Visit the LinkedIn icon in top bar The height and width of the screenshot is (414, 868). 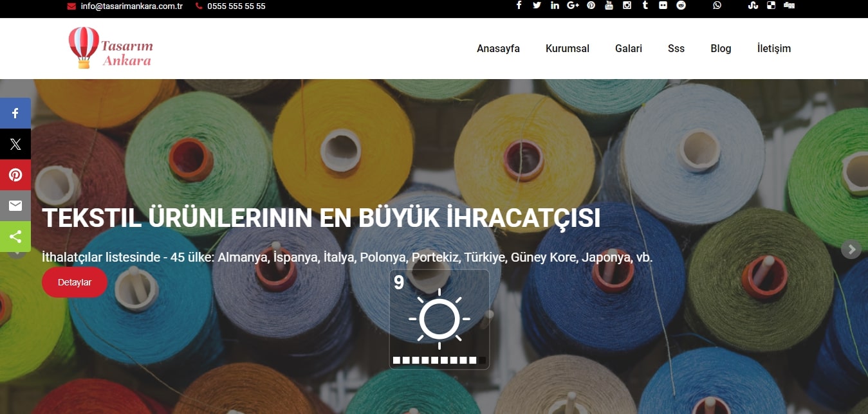(555, 6)
